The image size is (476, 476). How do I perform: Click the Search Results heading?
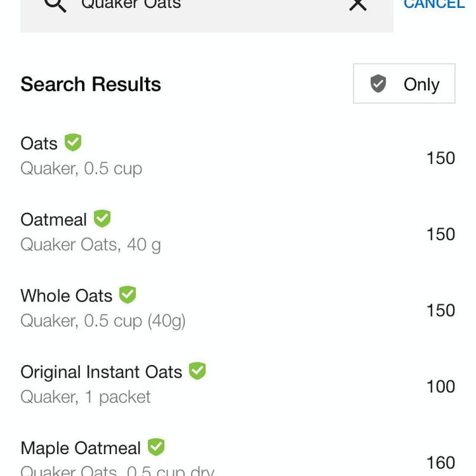tap(91, 85)
